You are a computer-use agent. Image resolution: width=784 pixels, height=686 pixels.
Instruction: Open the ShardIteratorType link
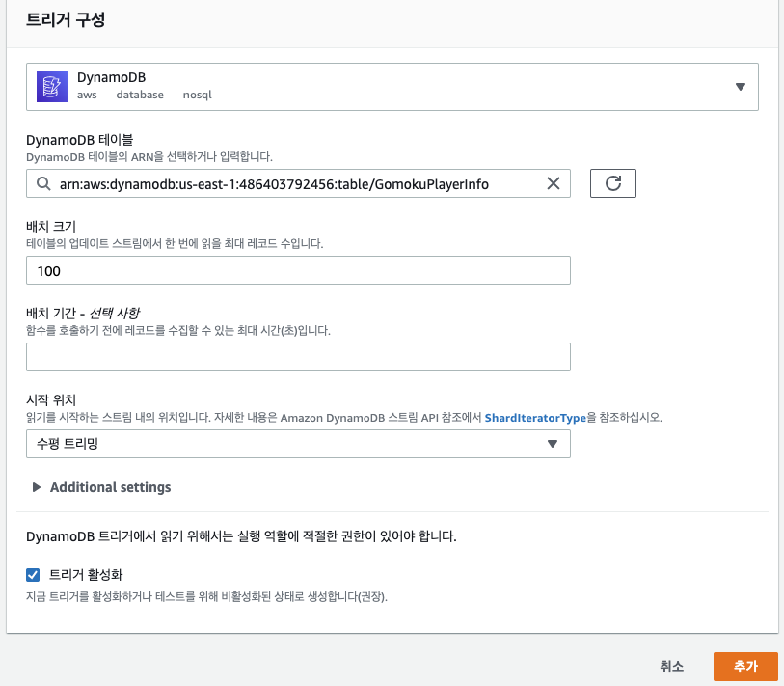coord(535,418)
